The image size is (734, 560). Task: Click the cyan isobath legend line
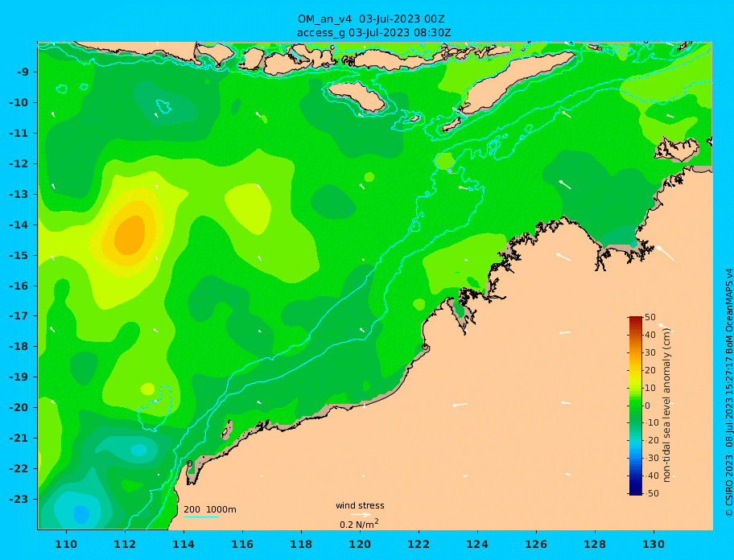201,517
